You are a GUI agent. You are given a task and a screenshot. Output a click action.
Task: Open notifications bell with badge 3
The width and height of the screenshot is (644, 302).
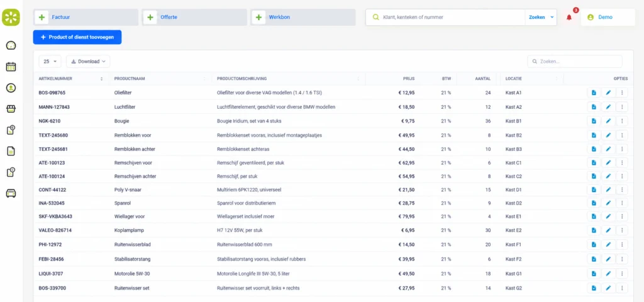coord(569,17)
